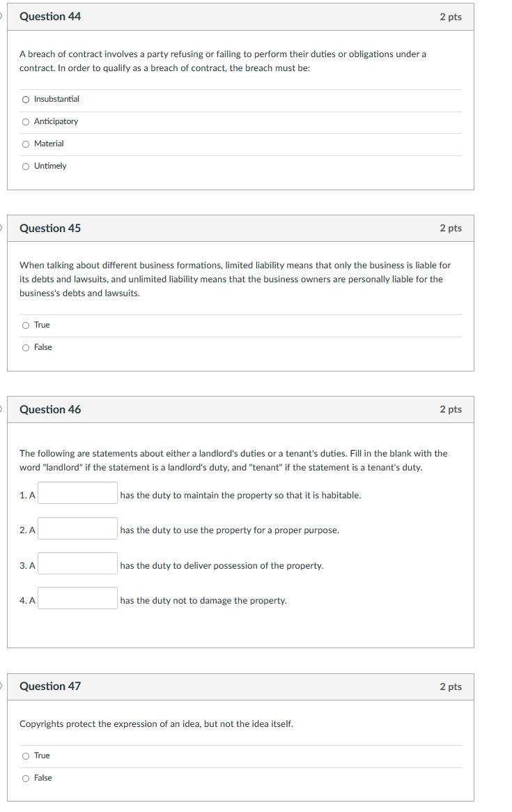The height and width of the screenshot is (812, 512).
Task: Click the blank for deliver possession statement
Action: tap(77, 563)
